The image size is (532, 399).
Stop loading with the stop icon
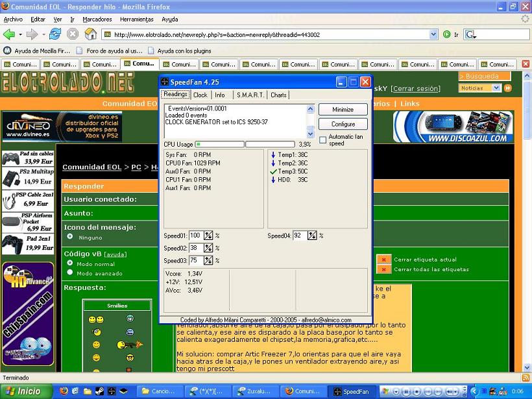(72, 34)
